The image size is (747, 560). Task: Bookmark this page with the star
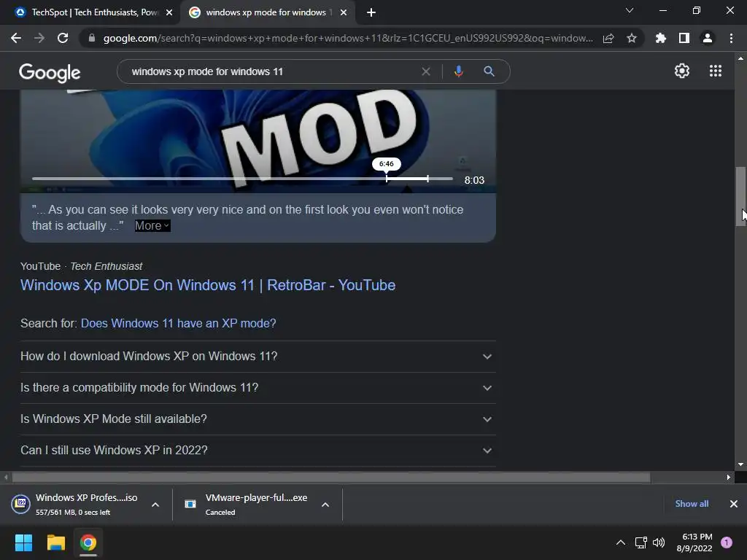click(632, 38)
